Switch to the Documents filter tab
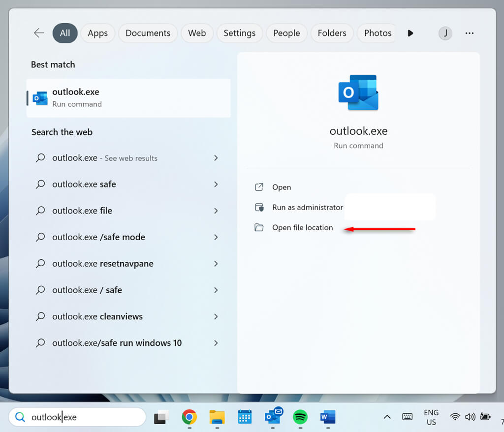 tap(148, 33)
